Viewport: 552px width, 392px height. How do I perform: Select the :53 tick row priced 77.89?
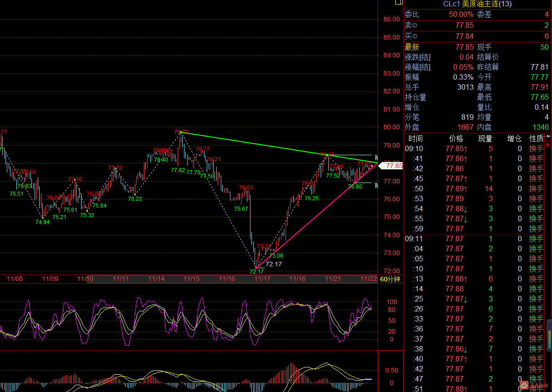[474, 199]
